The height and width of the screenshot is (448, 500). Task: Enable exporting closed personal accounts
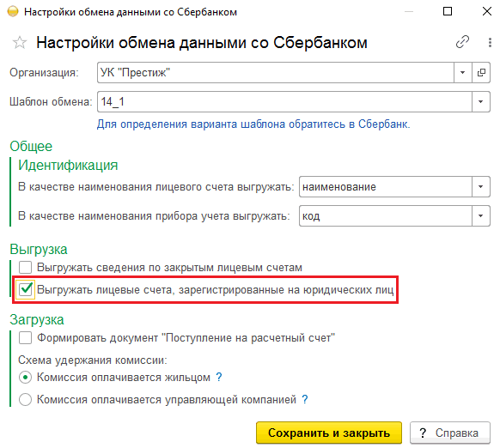[25, 267]
